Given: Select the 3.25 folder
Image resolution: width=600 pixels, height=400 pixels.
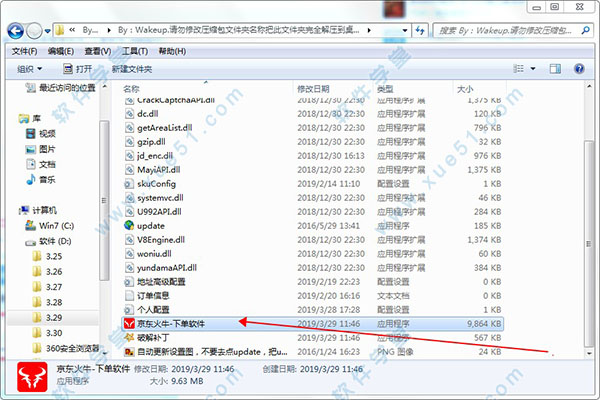Looking at the screenshot, I should [x=47, y=256].
